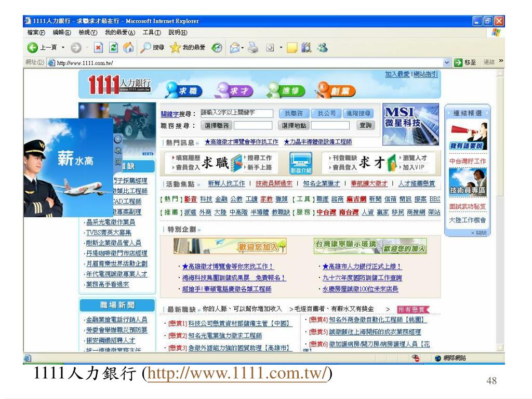532x399 pixels.
Task: Click the 大陸工作機會 sidebar link
Action: 468,220
